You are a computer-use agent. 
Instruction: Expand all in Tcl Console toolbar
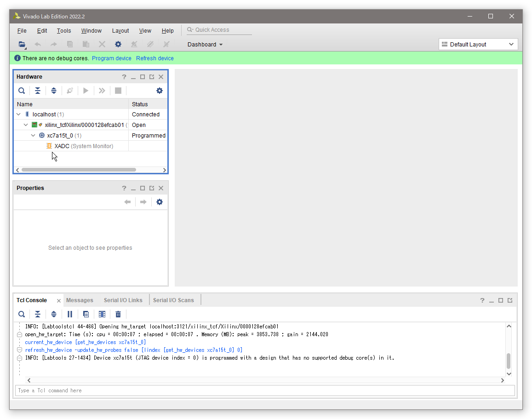click(x=54, y=314)
